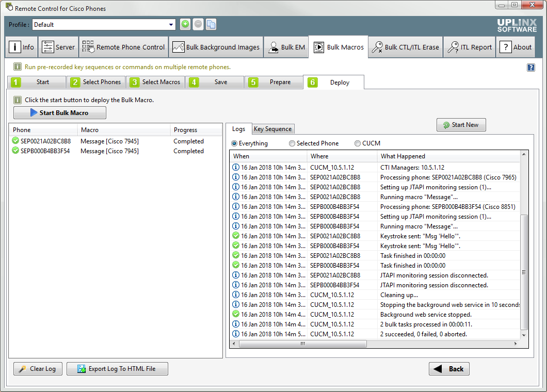This screenshot has height=392, width=547.
Task: Go to step 2 Select Phones
Action: click(x=96, y=82)
